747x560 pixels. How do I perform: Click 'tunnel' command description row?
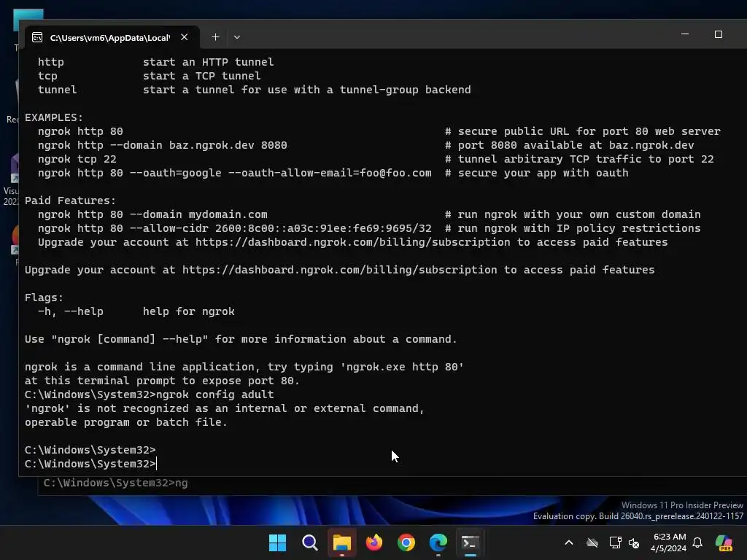point(255,90)
